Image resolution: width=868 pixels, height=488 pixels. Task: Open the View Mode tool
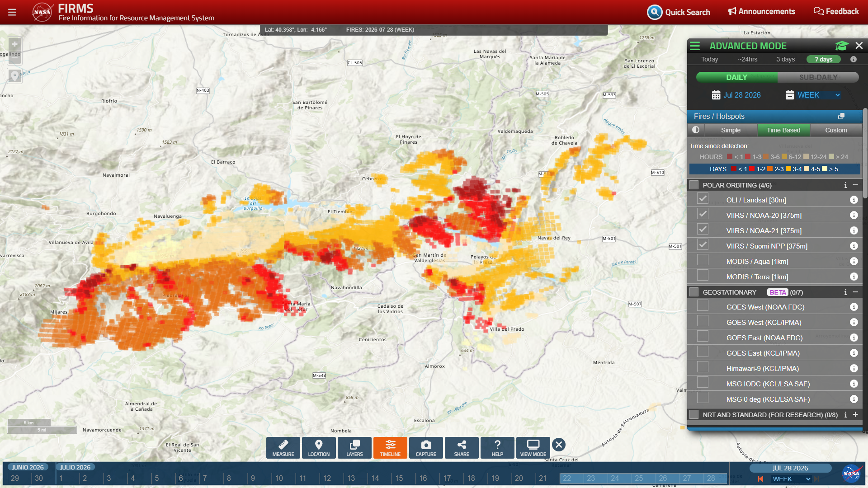pos(533,448)
